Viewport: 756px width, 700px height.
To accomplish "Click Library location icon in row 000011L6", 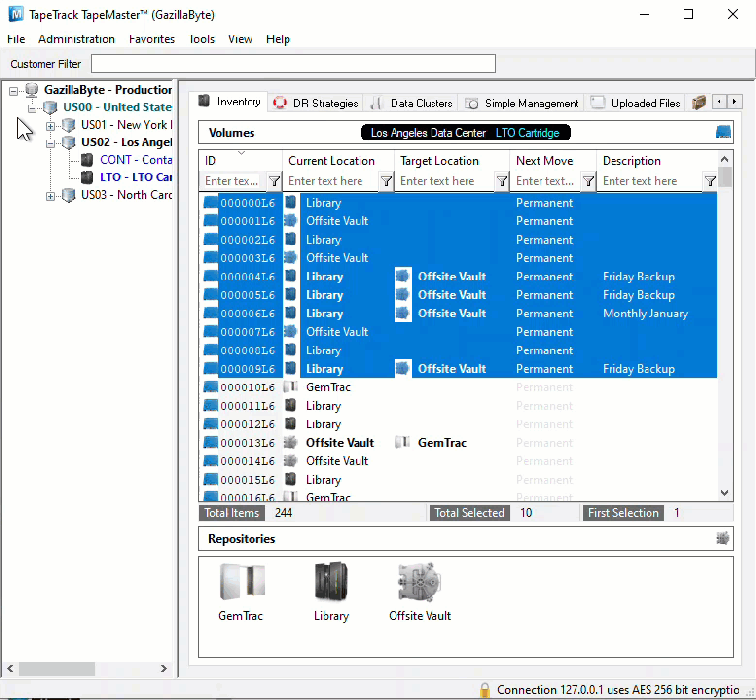I will pyautogui.click(x=290, y=405).
